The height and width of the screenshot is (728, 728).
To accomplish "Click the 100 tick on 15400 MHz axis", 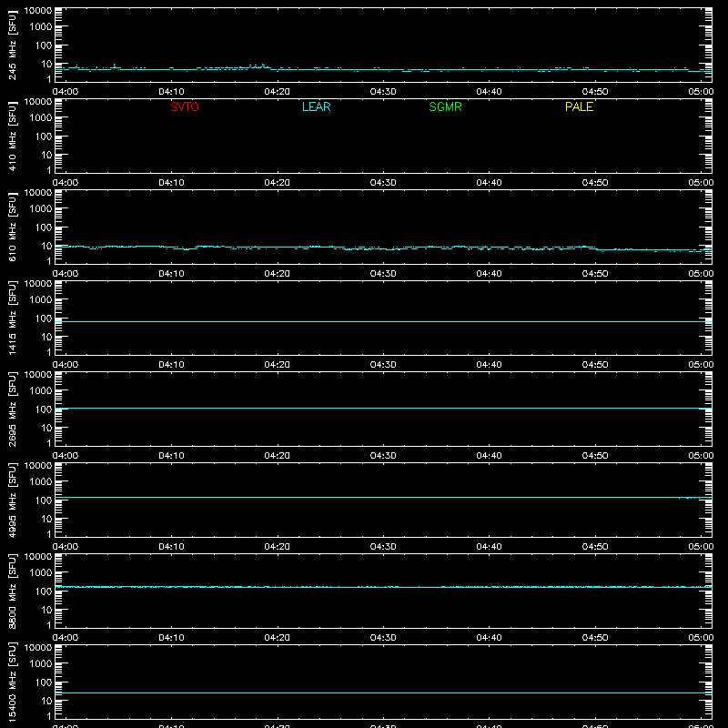I will (x=44, y=682).
